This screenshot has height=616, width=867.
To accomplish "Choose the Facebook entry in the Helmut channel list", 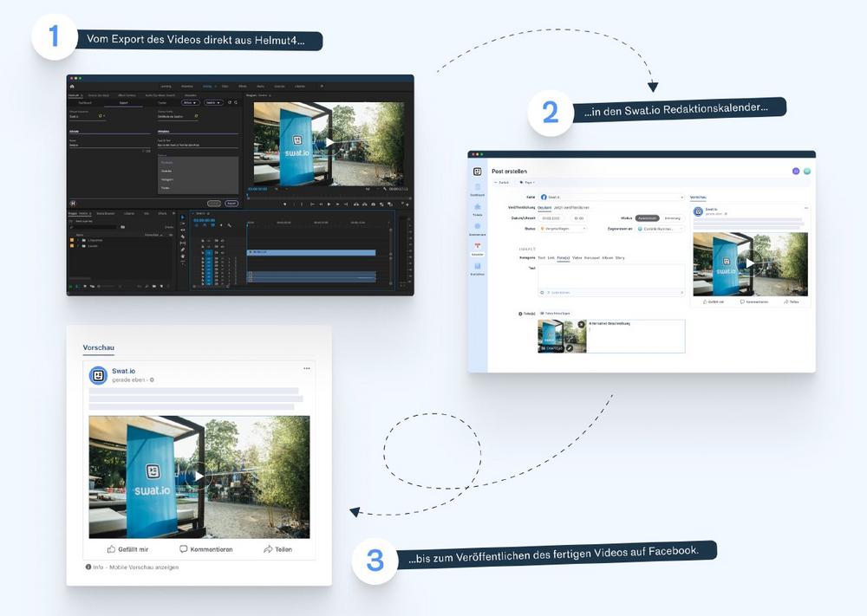I will point(167,162).
